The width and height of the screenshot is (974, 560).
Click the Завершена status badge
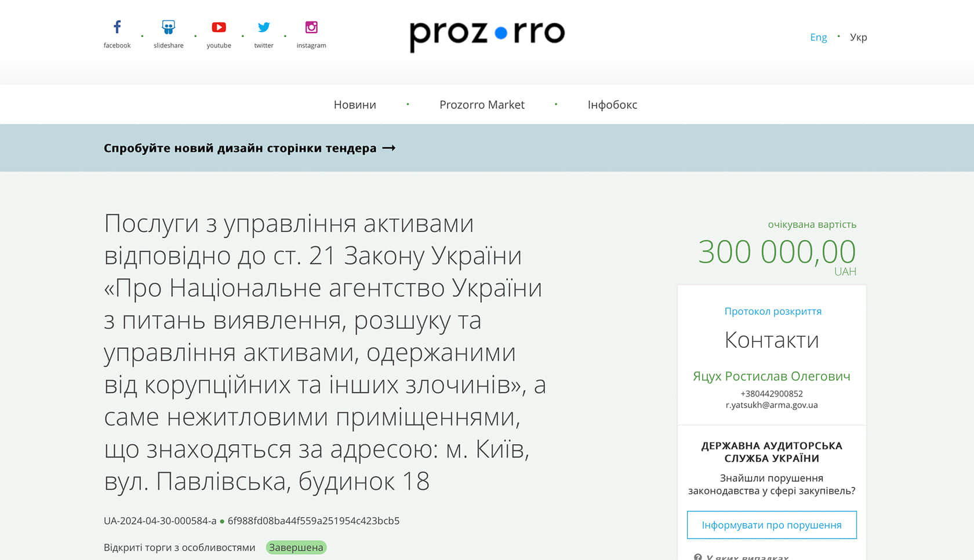tap(296, 547)
